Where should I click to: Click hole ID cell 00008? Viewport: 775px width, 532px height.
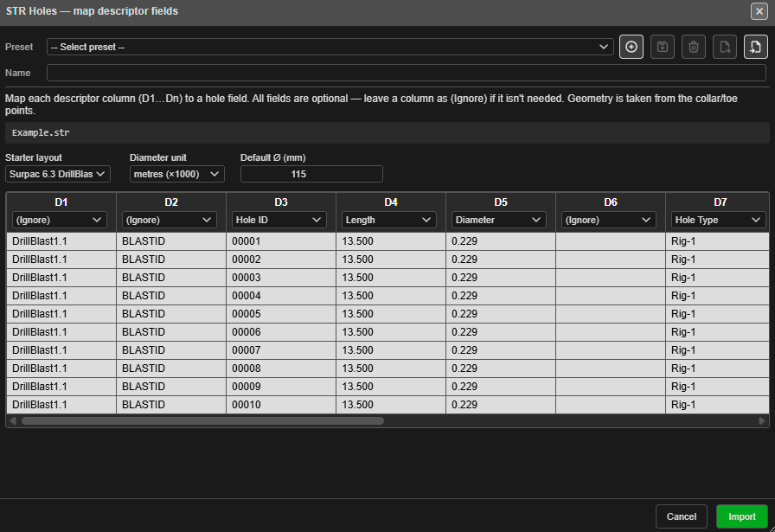point(281,369)
